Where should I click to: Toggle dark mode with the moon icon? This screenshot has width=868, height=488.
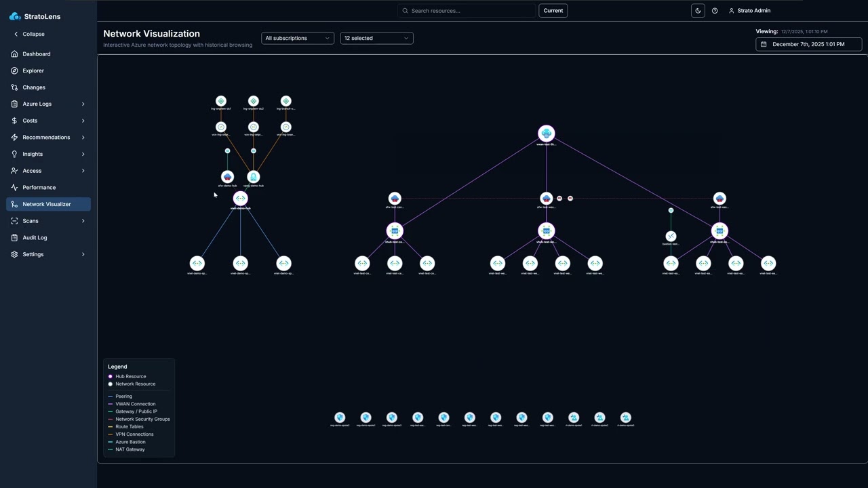[698, 11]
